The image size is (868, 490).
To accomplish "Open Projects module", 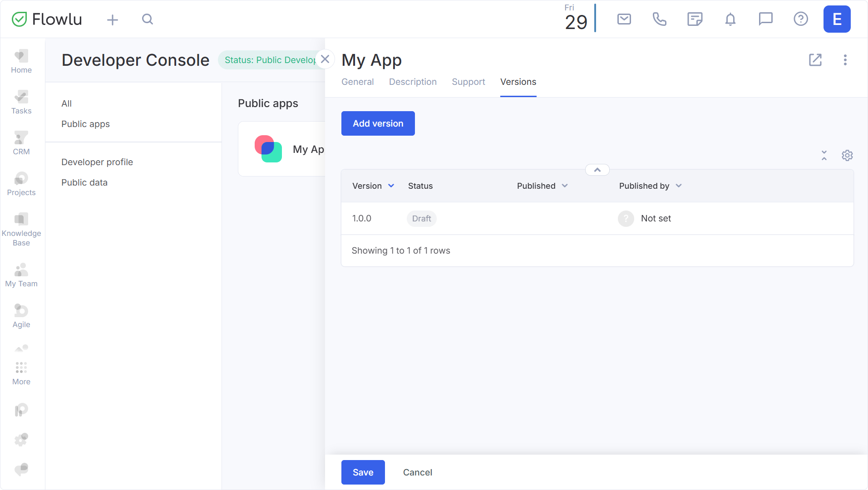I will click(21, 184).
